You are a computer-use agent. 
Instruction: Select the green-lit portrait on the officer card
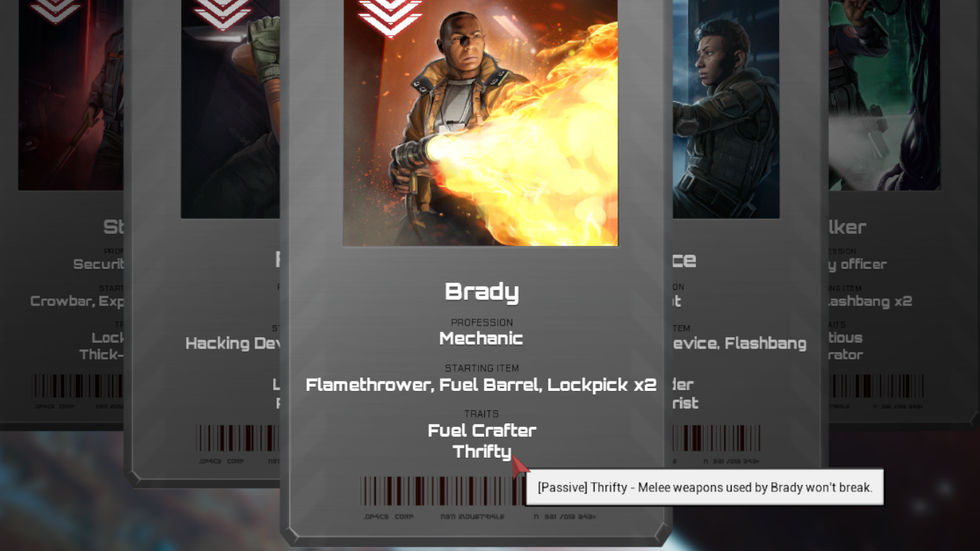tap(885, 95)
